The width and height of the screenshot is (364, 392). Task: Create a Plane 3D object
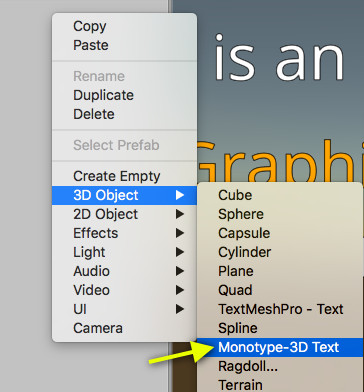(x=279, y=271)
